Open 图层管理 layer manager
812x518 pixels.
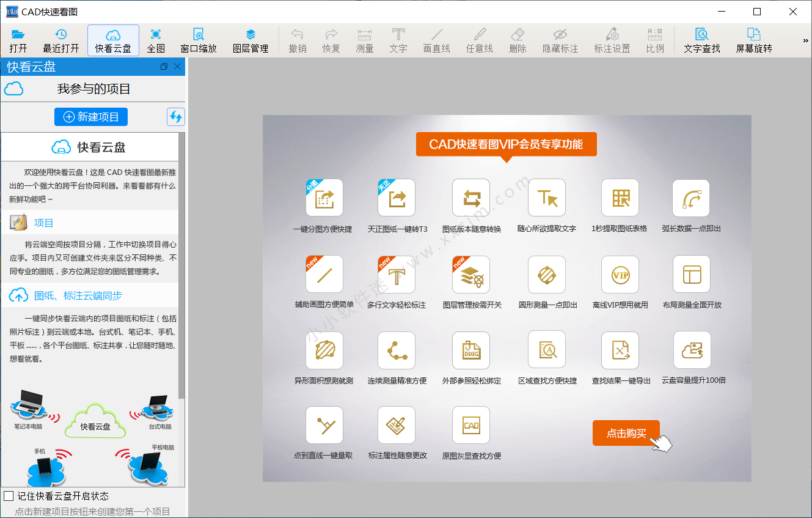pyautogui.click(x=251, y=40)
